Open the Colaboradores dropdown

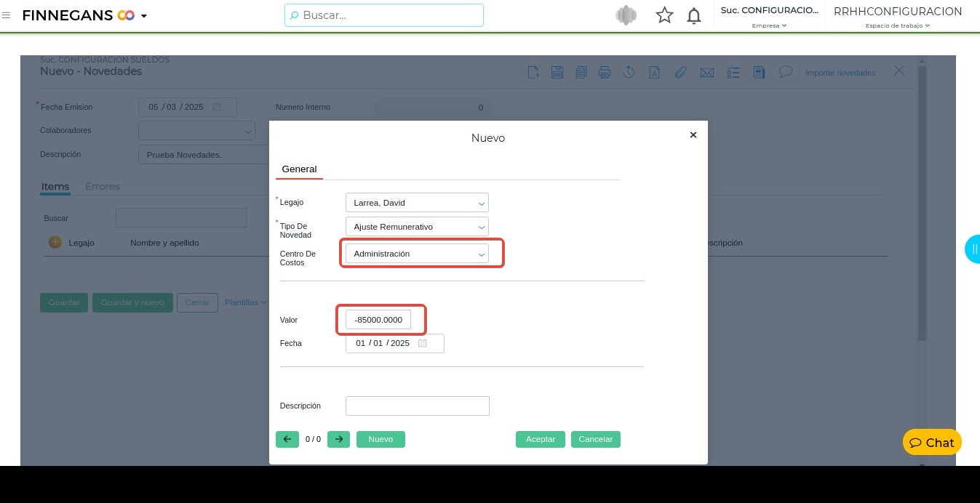pos(196,131)
